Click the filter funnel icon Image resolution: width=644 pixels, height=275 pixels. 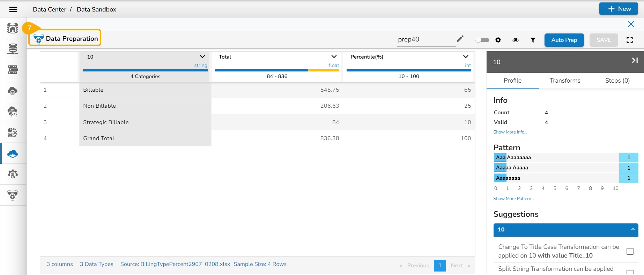[533, 40]
